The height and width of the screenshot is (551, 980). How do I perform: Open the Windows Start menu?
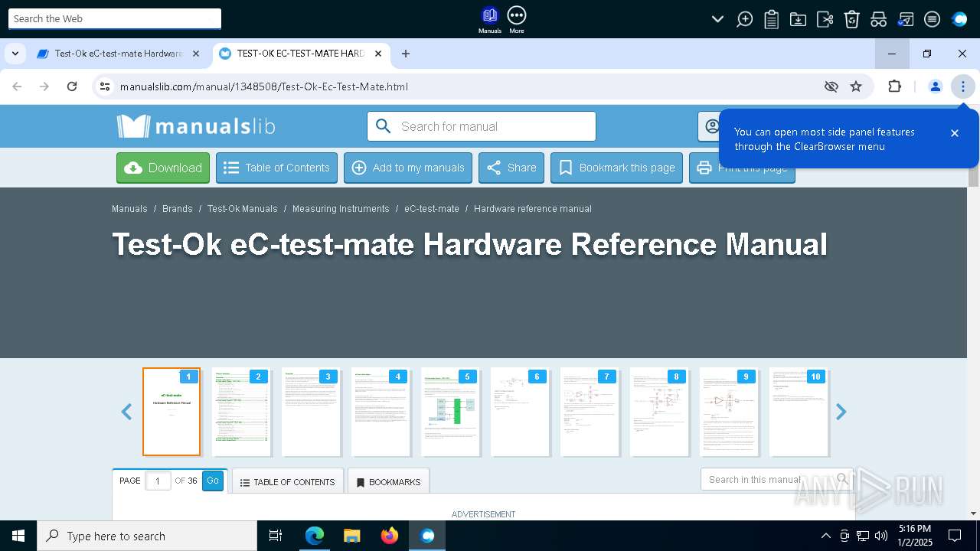(x=18, y=536)
